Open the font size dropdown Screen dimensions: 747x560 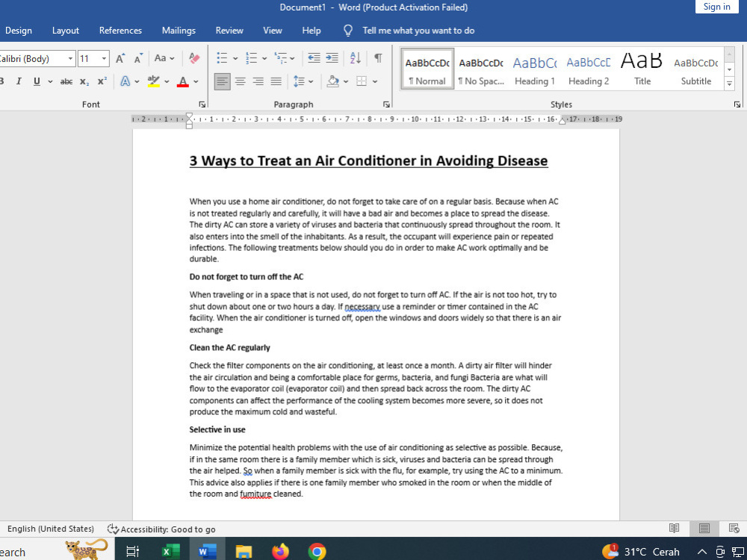[104, 58]
